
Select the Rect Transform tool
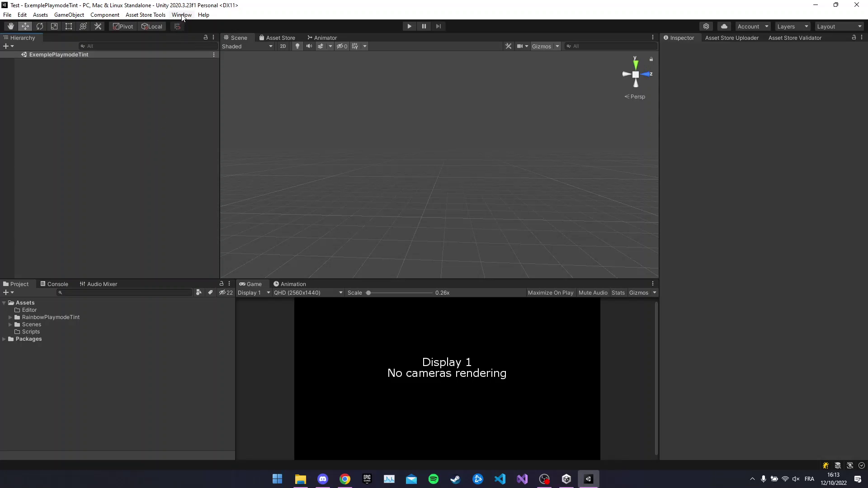69,26
